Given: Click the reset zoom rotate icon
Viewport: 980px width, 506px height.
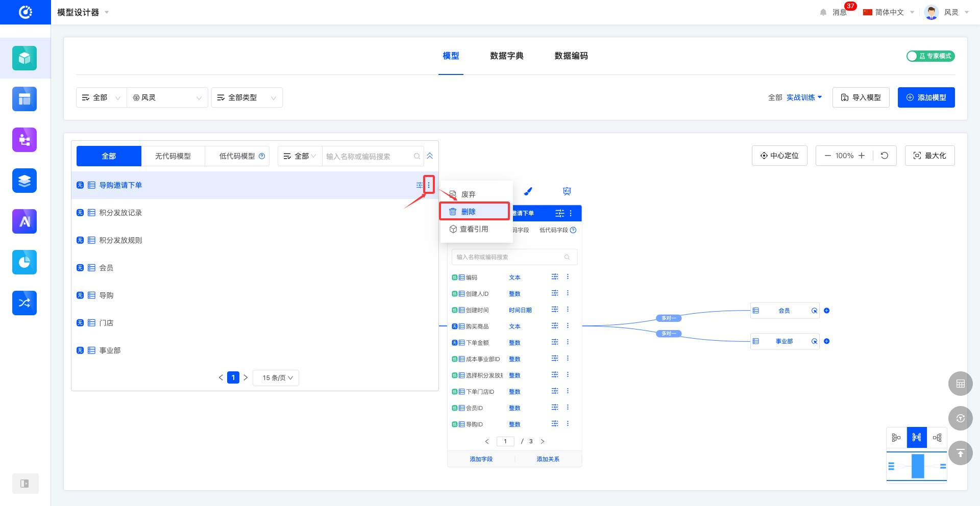Looking at the screenshot, I should click(885, 156).
